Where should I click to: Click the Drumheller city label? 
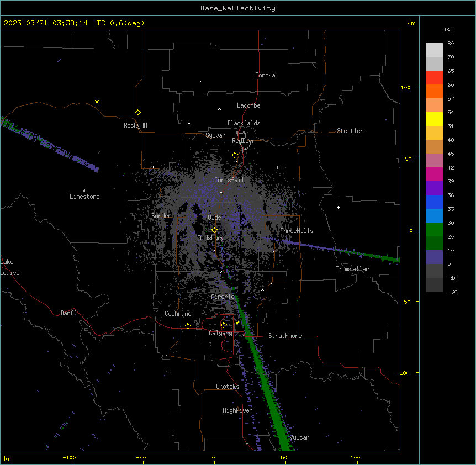click(352, 269)
